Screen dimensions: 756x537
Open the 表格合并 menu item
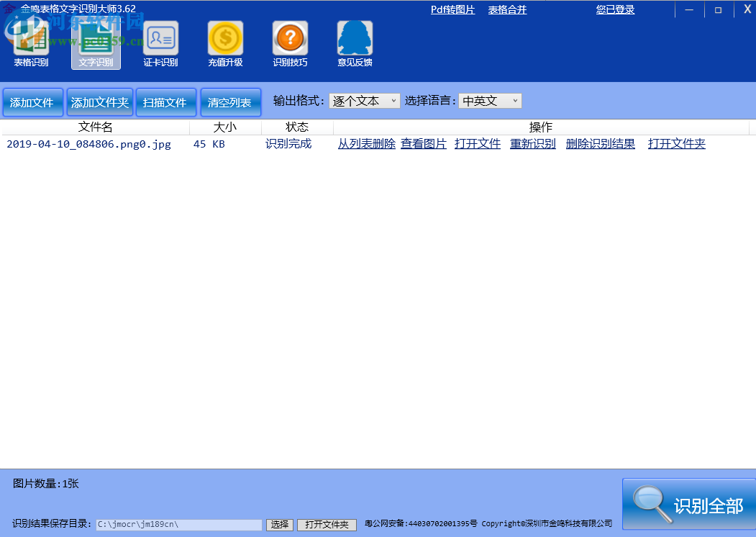coord(507,10)
